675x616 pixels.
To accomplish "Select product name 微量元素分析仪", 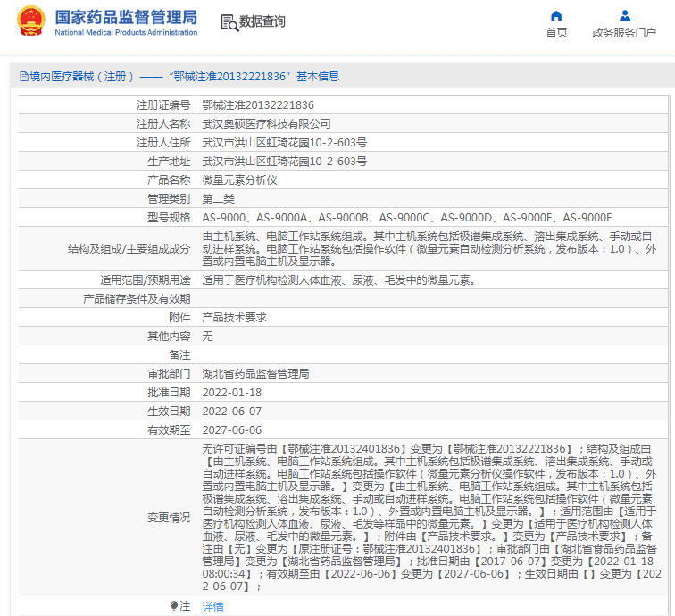I will coord(240,180).
